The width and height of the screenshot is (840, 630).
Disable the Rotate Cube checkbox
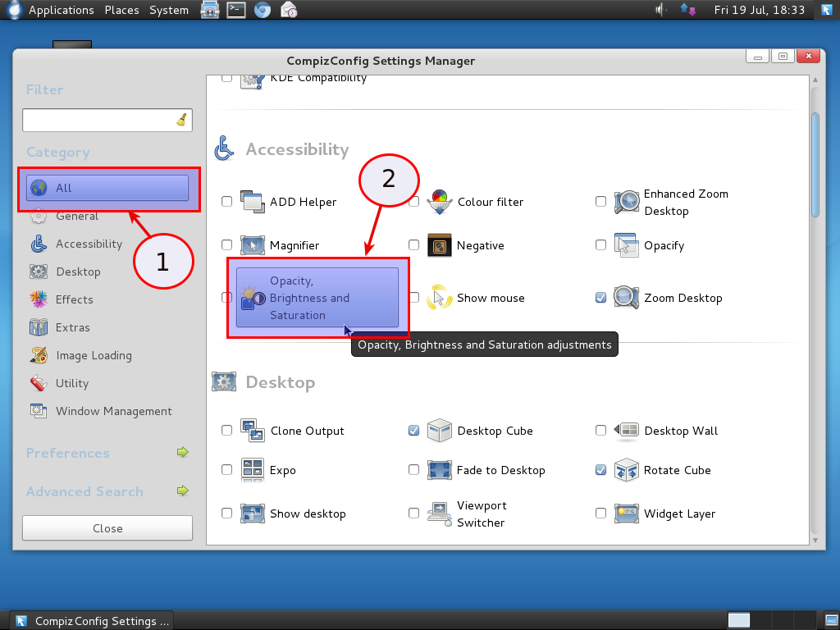click(x=600, y=470)
